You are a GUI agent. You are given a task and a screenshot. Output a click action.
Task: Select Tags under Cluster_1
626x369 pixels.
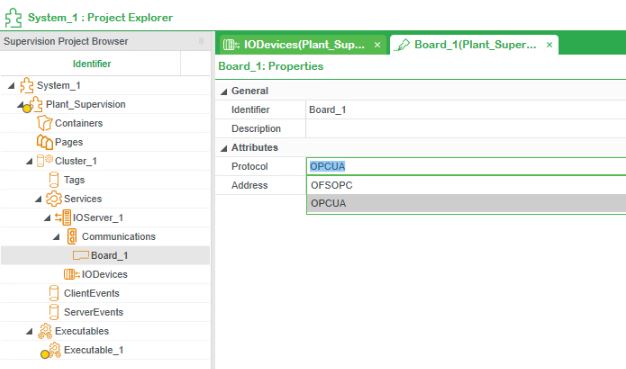point(74,180)
